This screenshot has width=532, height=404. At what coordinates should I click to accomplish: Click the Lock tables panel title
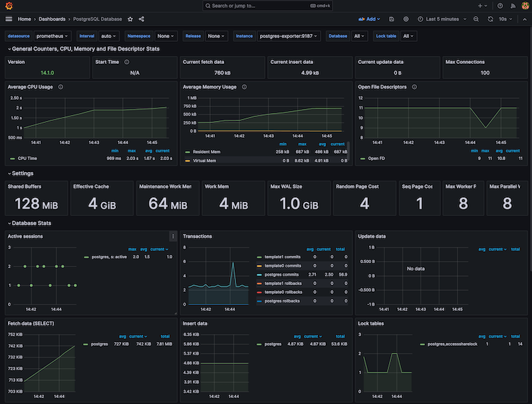[371, 324]
